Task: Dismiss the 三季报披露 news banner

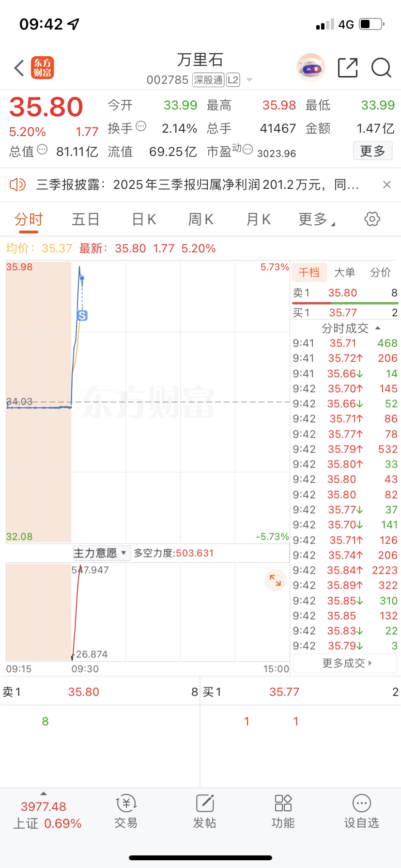Action: pos(386,185)
